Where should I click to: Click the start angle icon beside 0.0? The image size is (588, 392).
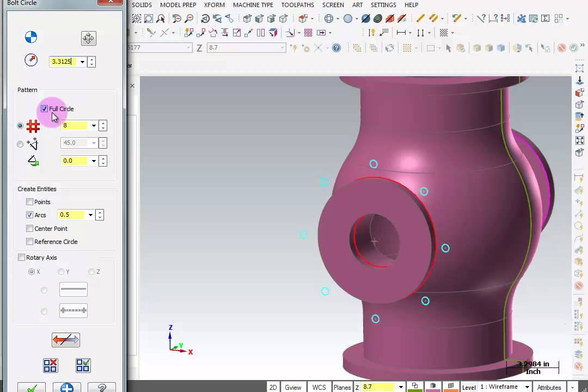(x=33, y=161)
